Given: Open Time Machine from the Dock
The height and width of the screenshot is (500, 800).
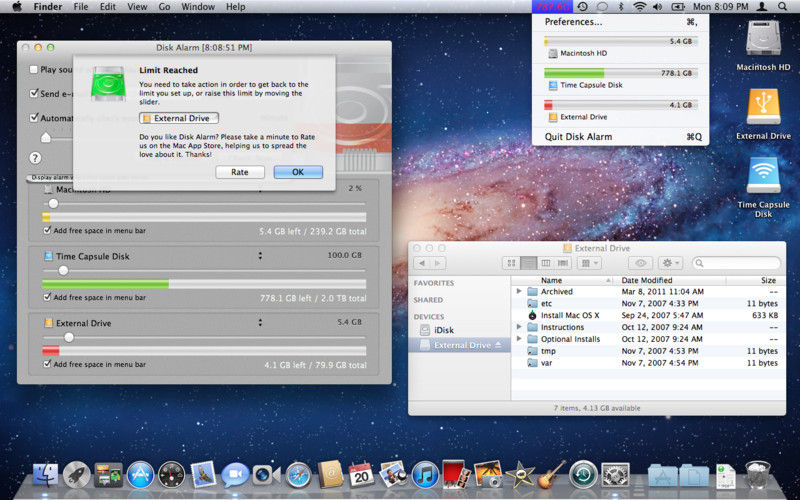Looking at the screenshot, I should (583, 474).
